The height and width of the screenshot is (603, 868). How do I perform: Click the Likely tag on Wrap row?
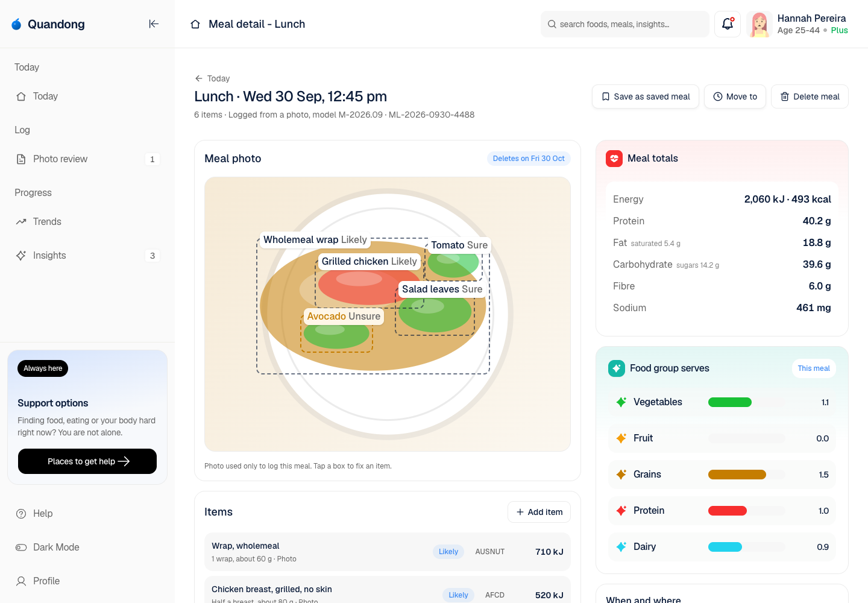448,552
